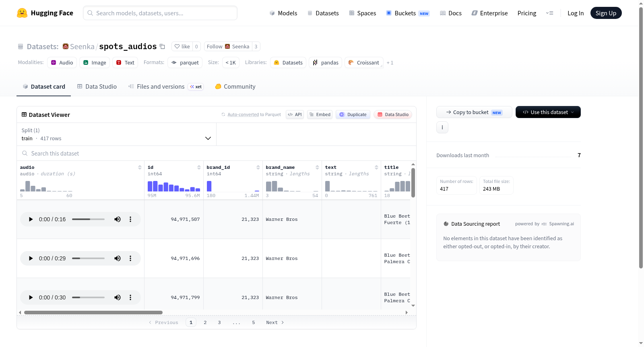The width and height of the screenshot is (644, 347).
Task: Open the Datasets page from the top navigation
Action: tap(323, 13)
